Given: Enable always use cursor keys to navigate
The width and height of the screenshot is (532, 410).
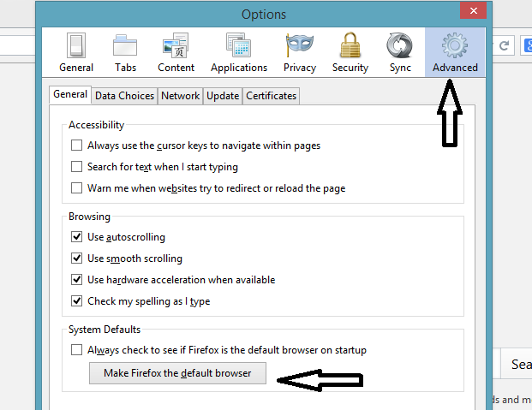Looking at the screenshot, I should pos(77,146).
